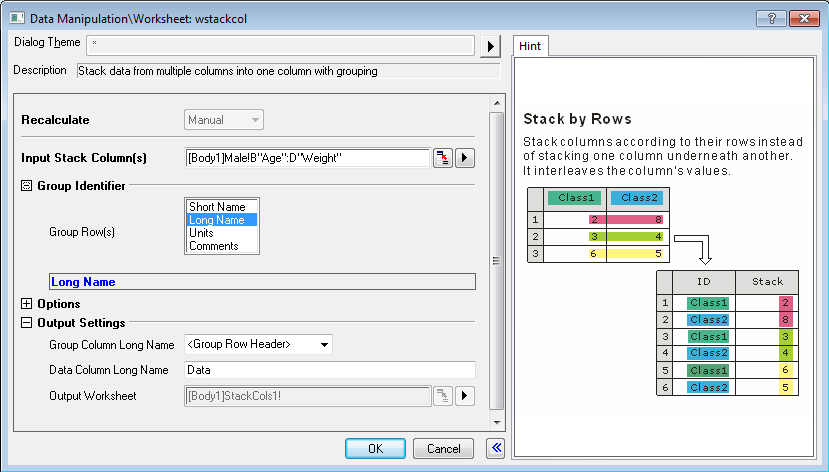Switch to the Hint tab
This screenshot has width=829, height=472.
[530, 46]
